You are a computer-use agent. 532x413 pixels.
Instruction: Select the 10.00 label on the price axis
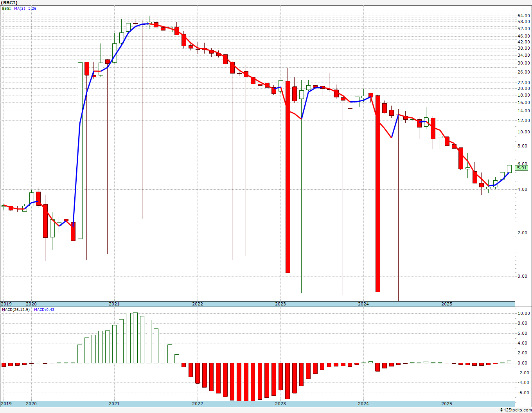click(523, 132)
